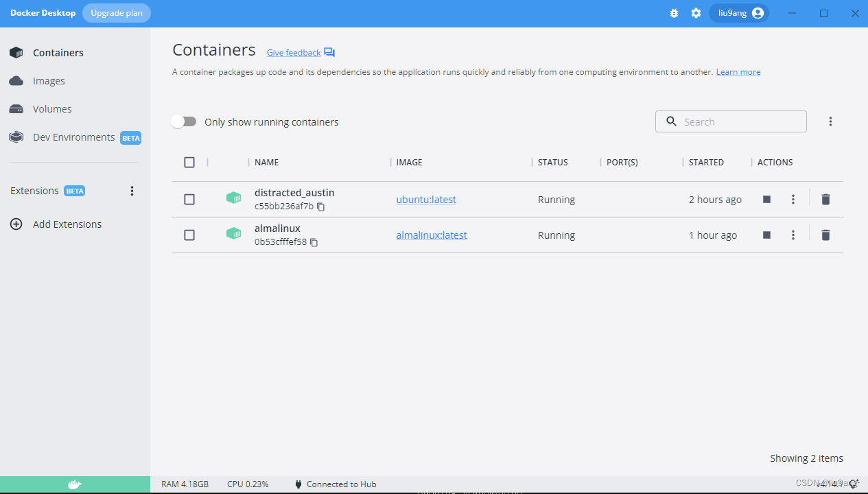
Task: Open the almalinux:latest image link
Action: coord(432,235)
